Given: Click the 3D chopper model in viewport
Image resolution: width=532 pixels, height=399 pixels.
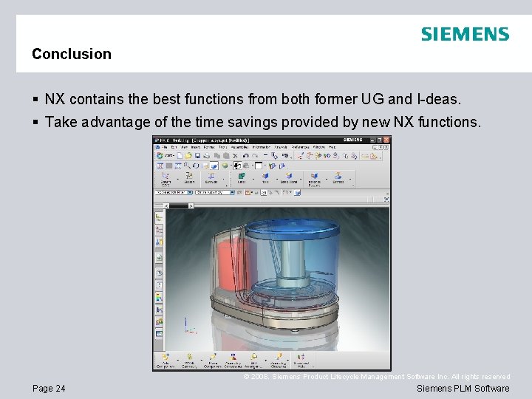Looking at the screenshot, I should (x=275, y=275).
